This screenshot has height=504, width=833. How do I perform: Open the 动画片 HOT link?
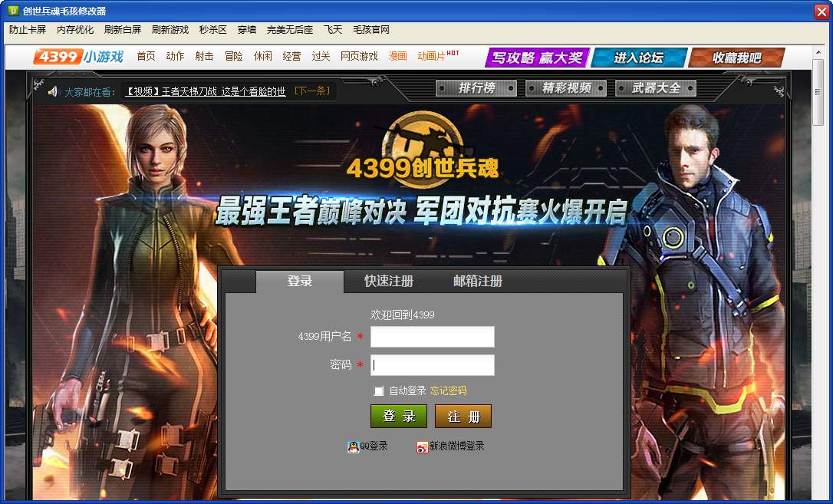[x=438, y=56]
